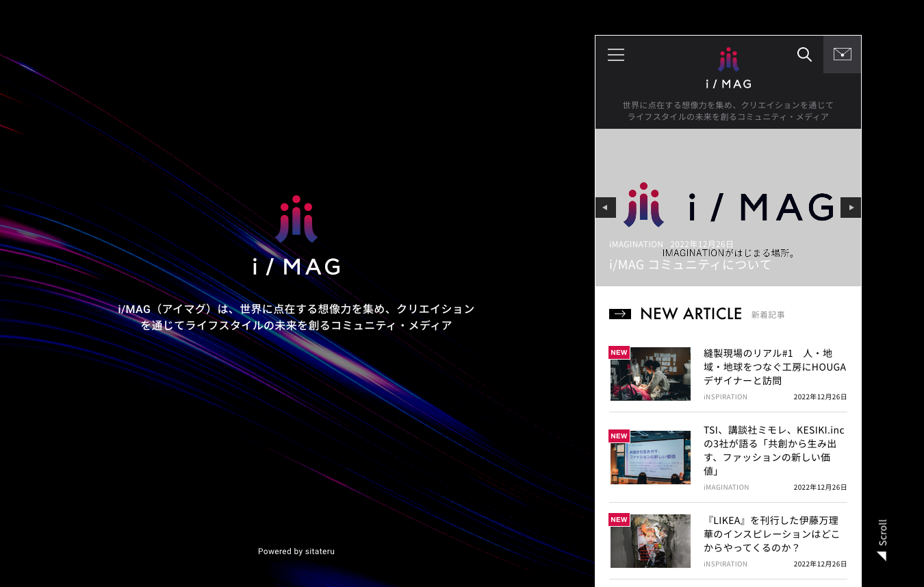
Task: Click the NEW badge on the LIKEA article
Action: [619, 519]
